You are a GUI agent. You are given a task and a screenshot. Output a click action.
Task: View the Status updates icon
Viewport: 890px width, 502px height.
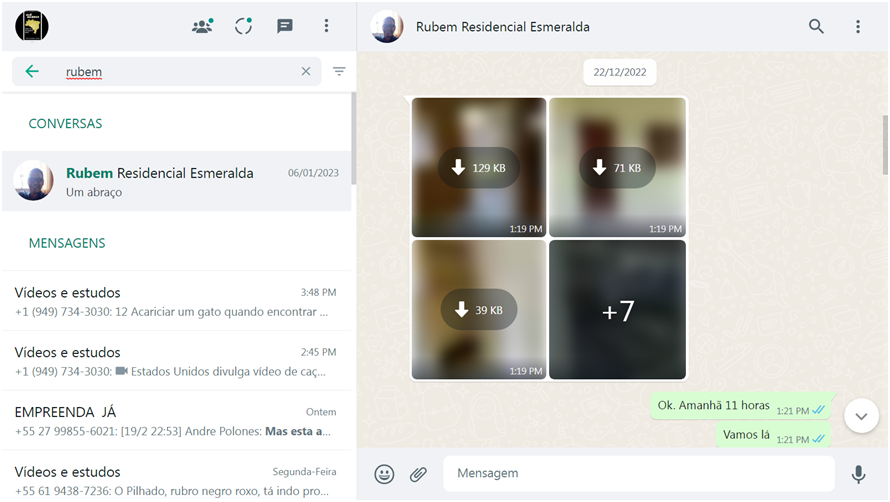pyautogui.click(x=244, y=26)
